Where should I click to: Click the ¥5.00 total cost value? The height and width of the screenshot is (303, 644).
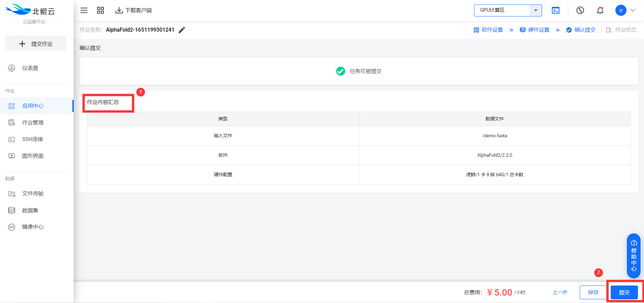coord(500,293)
